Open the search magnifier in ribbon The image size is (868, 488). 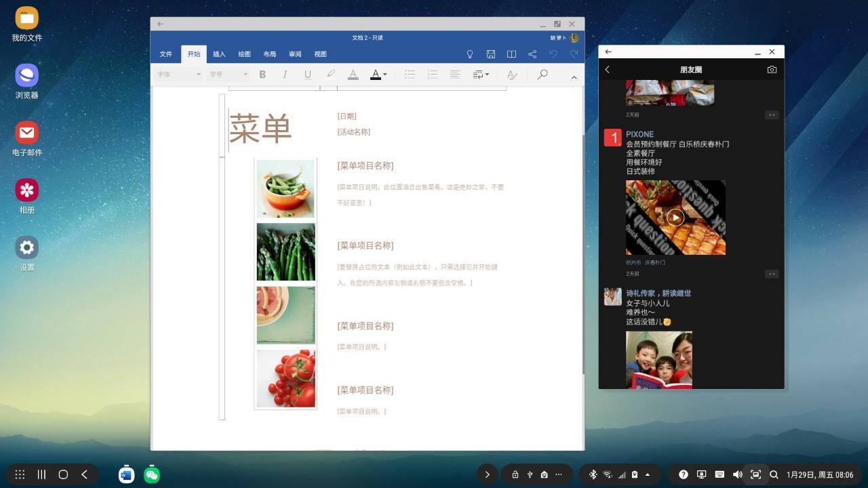point(542,75)
